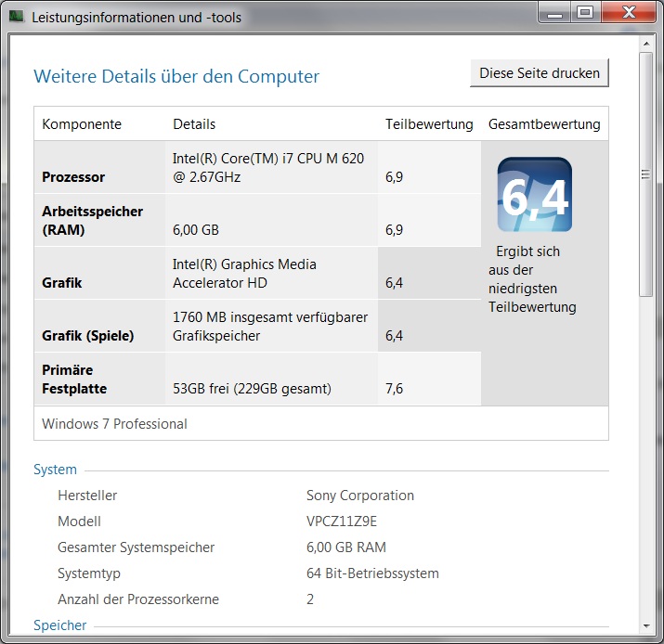Click the Prozessor score 6,9
Screen dimensions: 664x644
pos(394,177)
